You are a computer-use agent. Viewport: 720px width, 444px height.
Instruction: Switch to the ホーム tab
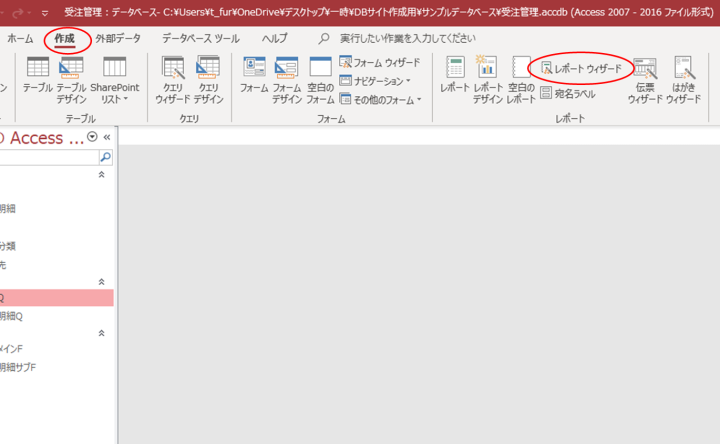point(19,38)
